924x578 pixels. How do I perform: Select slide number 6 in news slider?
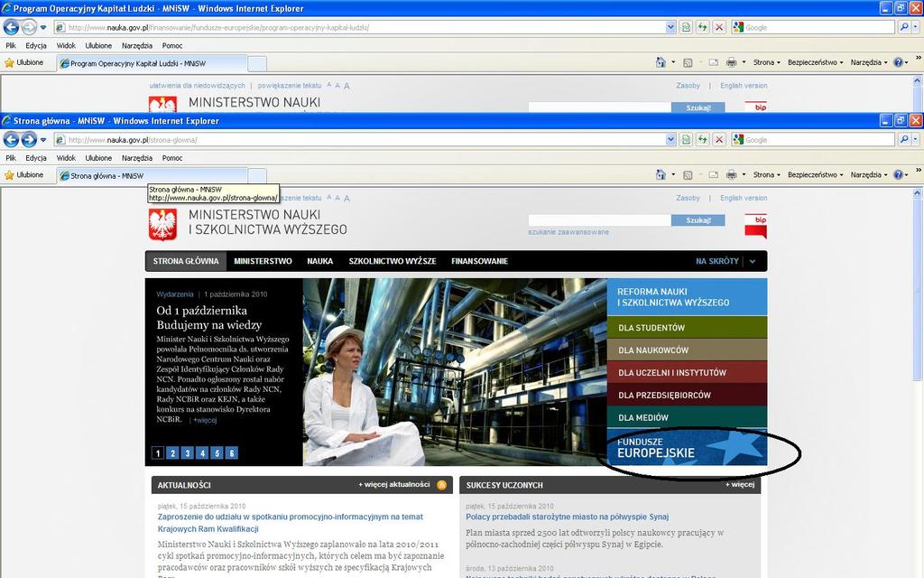[x=232, y=453]
